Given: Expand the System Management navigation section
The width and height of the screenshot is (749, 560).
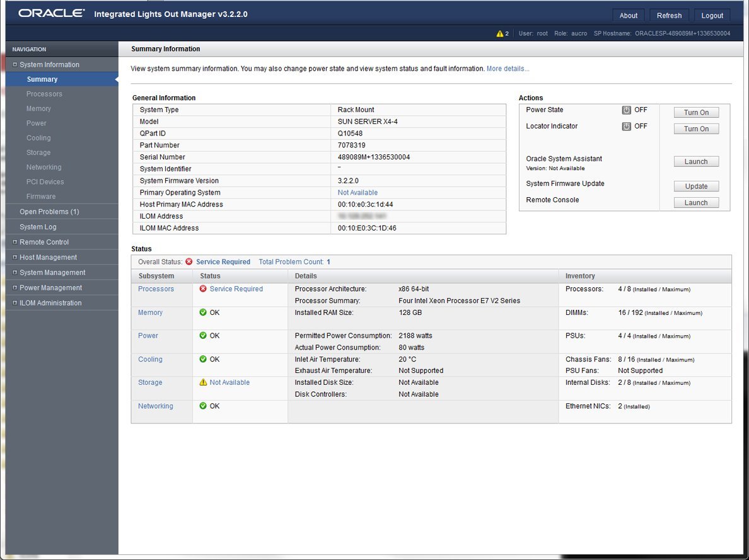Looking at the screenshot, I should [15, 273].
